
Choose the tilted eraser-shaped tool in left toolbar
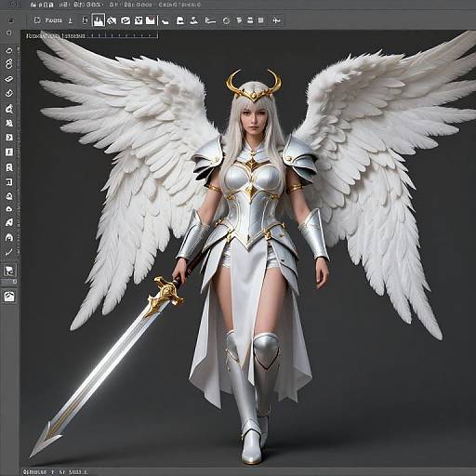click(9, 79)
